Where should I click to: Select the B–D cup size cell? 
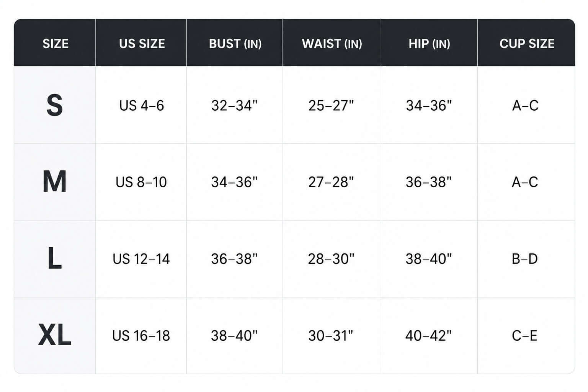point(525,259)
